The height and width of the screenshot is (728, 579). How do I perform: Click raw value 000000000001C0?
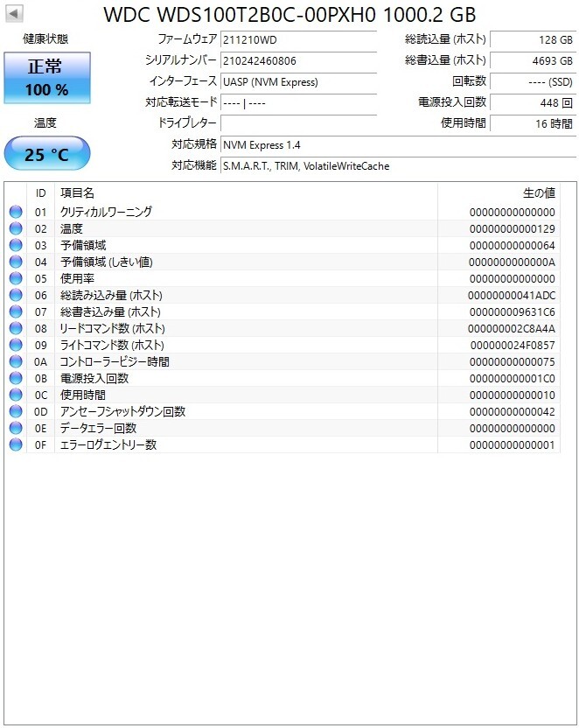pos(512,378)
